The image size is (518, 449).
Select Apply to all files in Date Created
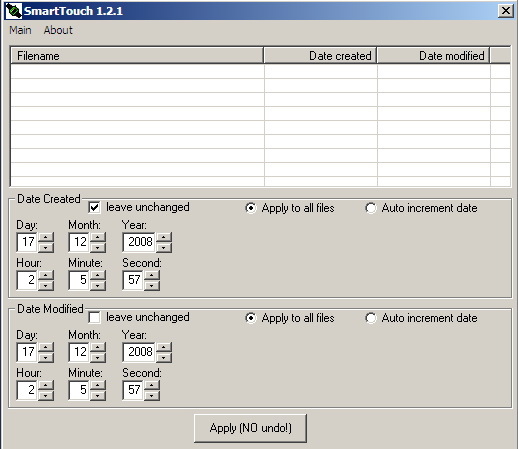point(251,208)
